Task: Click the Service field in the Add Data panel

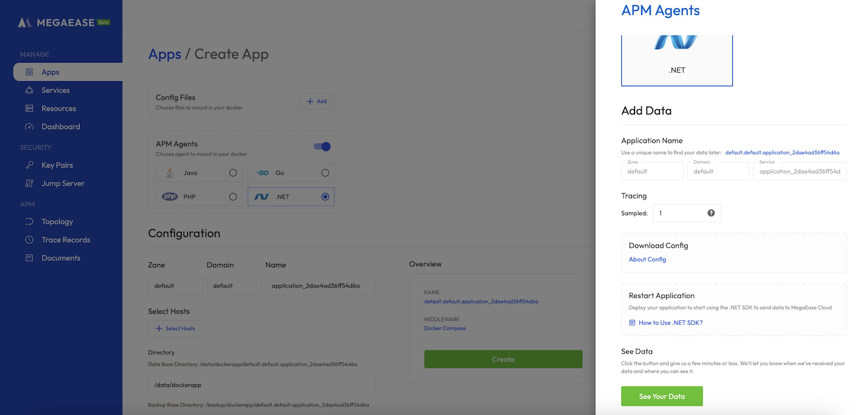Action: click(x=799, y=171)
